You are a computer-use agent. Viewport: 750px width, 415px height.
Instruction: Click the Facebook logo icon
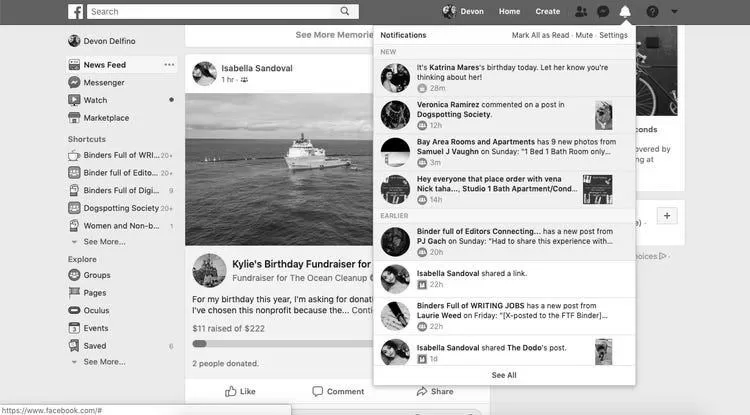(76, 11)
